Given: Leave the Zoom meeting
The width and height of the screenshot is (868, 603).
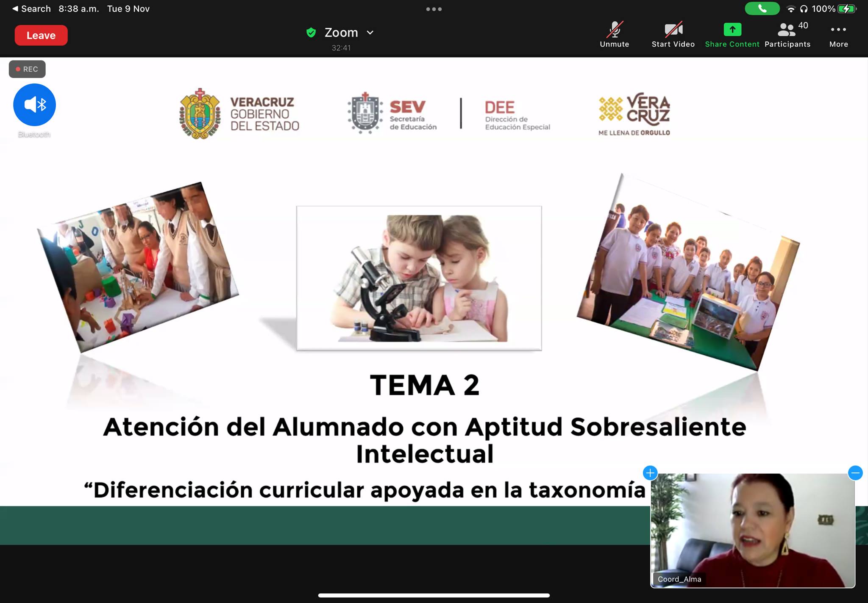Looking at the screenshot, I should (x=41, y=35).
